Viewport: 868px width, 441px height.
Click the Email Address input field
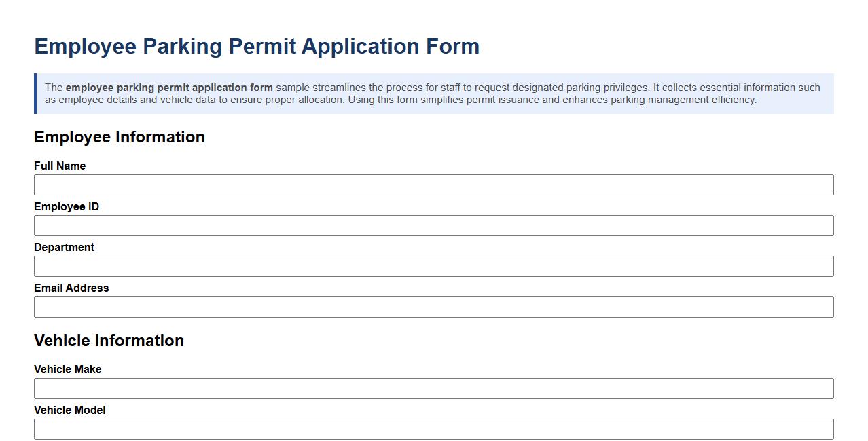tap(433, 307)
